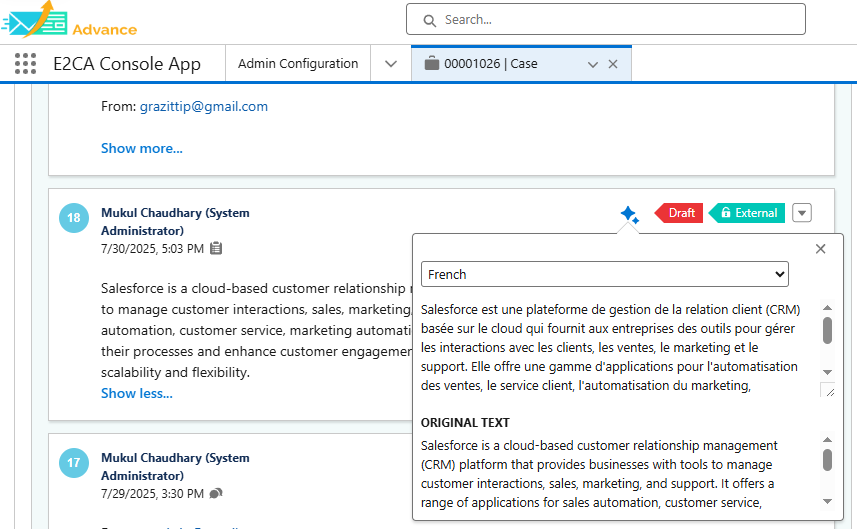Viewport: 857px width, 529px height.
Task: Click Mukul Chaudhary name on post 18
Action: (x=175, y=221)
